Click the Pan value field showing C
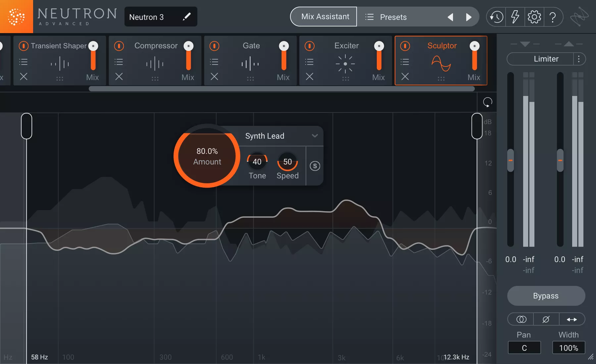 (x=524, y=348)
